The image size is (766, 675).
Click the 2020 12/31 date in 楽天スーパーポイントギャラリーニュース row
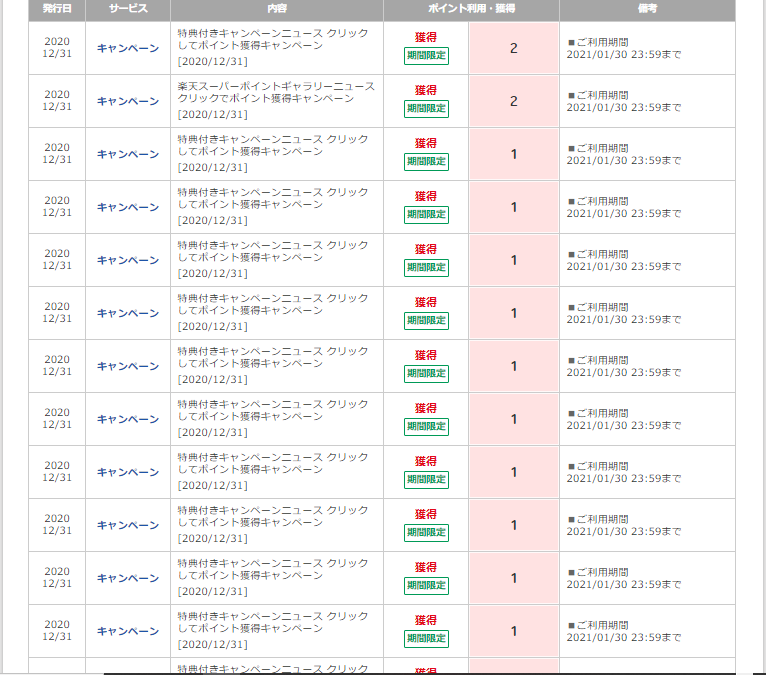point(57,101)
